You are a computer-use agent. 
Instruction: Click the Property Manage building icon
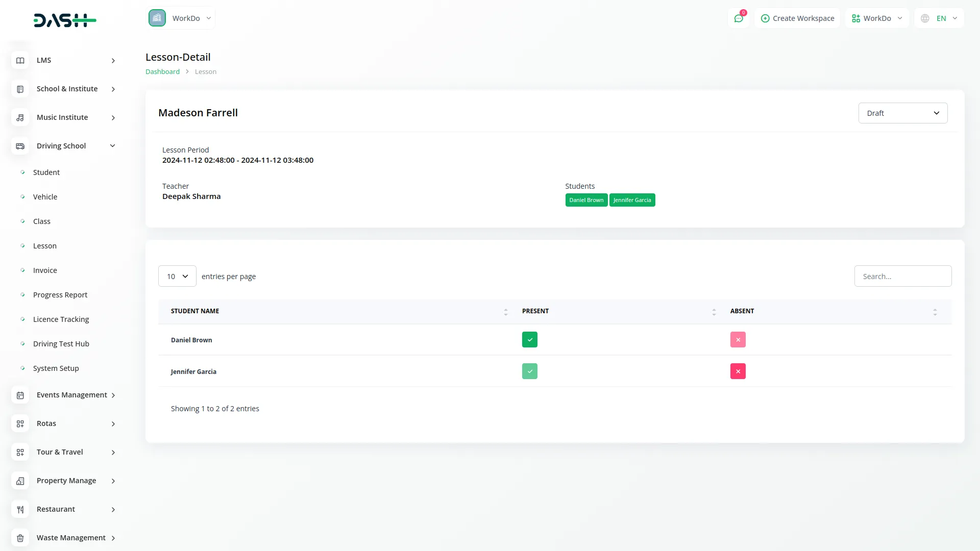[20, 481]
